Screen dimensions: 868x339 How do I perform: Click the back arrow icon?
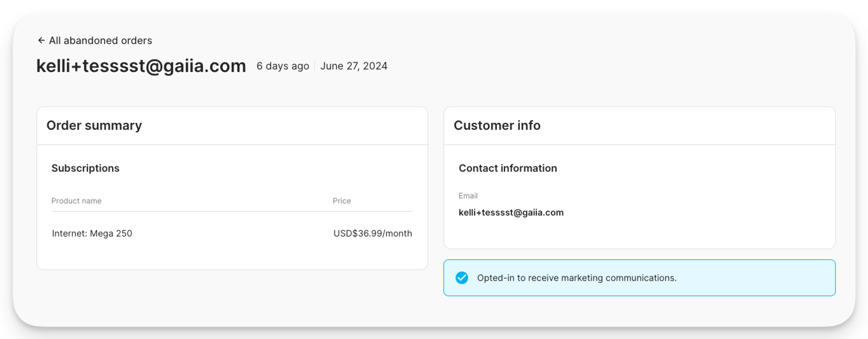coord(41,40)
